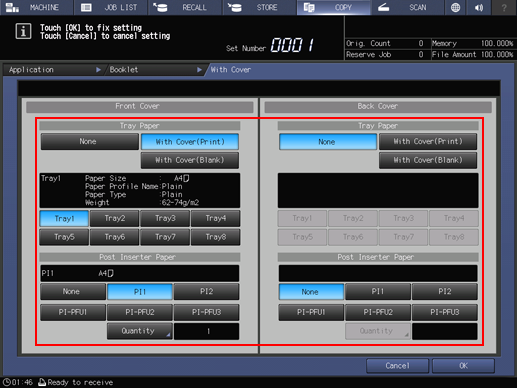Open the SCAN tab
The height and width of the screenshot is (388, 517).
tap(407, 7)
